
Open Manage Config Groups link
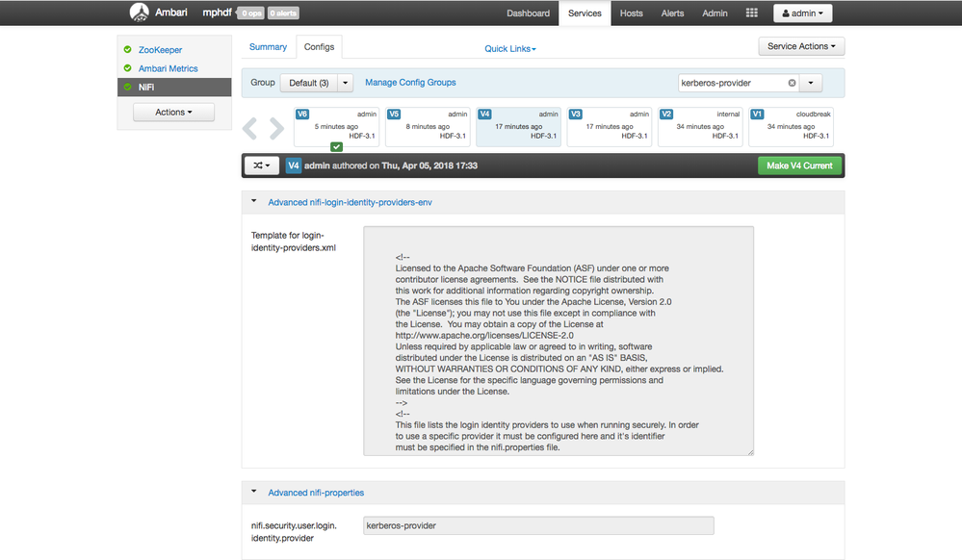(x=410, y=82)
